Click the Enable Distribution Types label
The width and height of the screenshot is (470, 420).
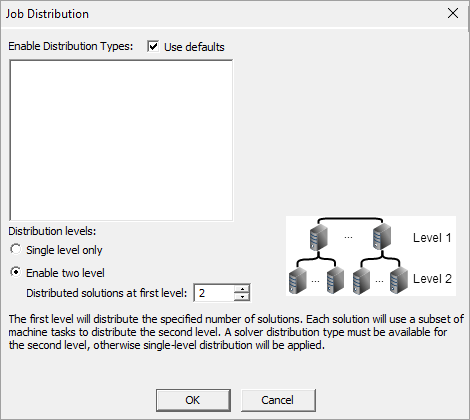coord(71,46)
